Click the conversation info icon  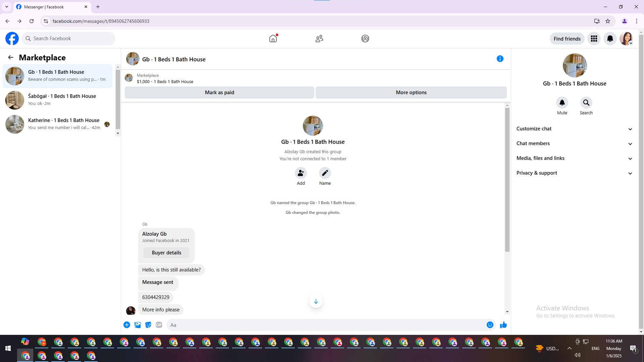(x=500, y=59)
